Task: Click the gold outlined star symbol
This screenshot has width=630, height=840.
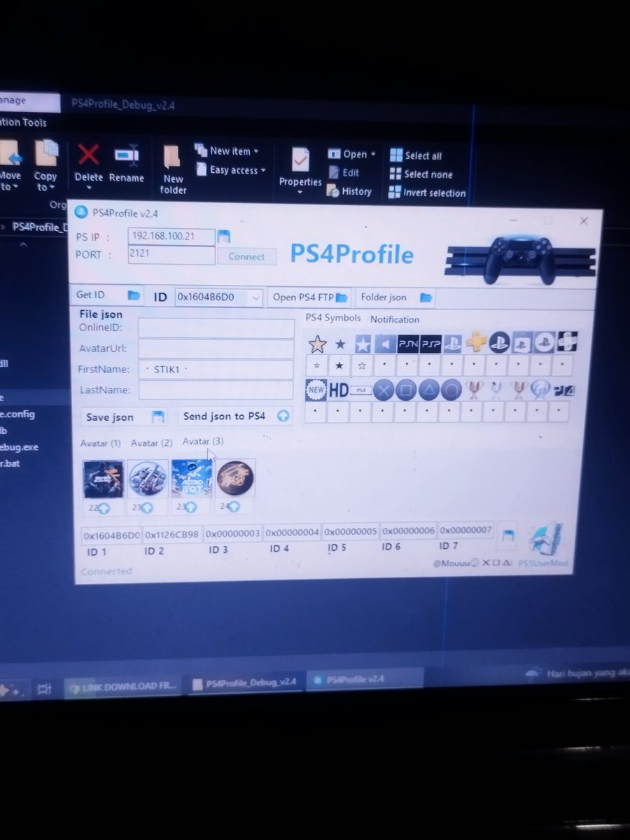Action: [x=317, y=344]
